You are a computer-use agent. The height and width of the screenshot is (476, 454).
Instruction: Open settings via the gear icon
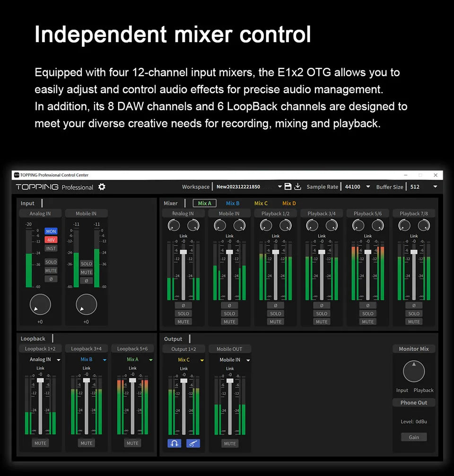point(102,187)
